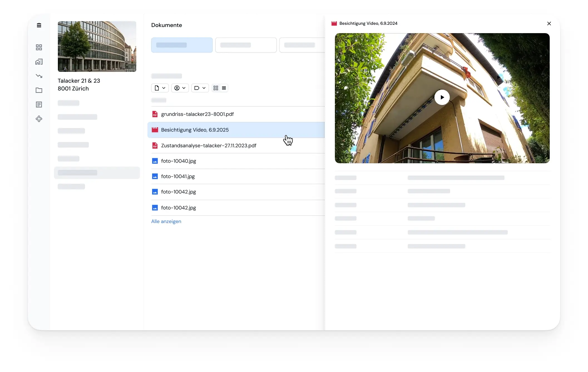Close the Besichtigung Video preview panel
Viewport: 588px width, 372px height.
tap(549, 24)
